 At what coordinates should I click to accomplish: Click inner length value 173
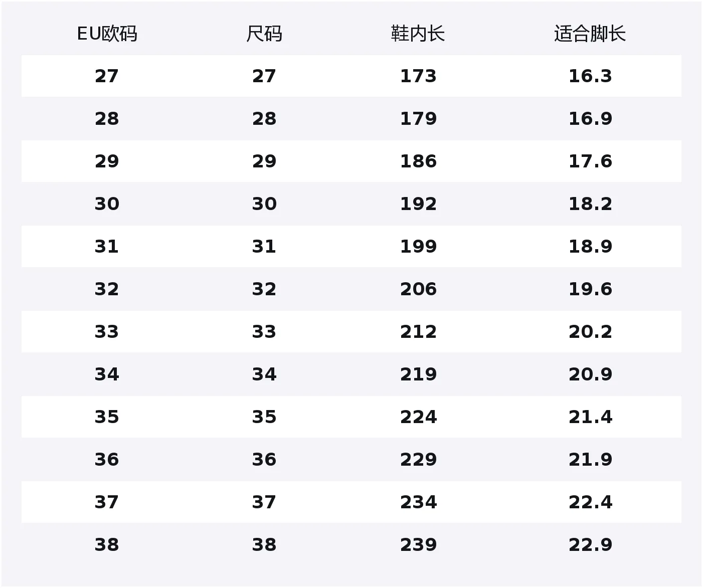[x=418, y=76]
